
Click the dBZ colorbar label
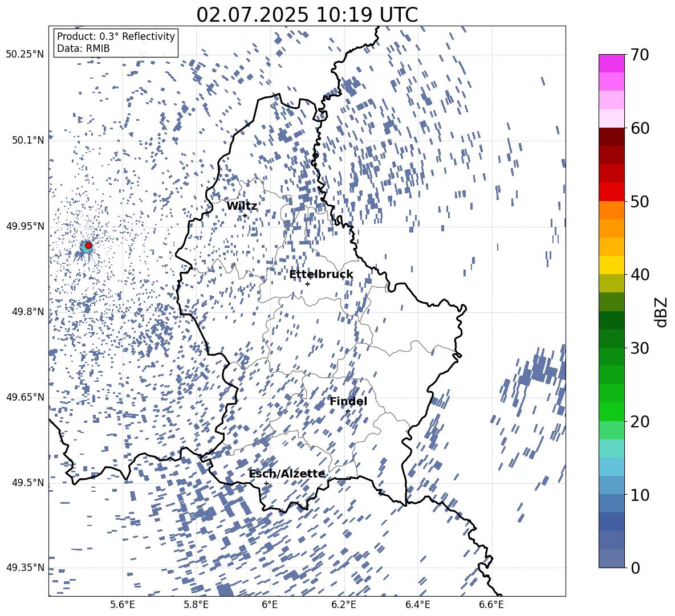click(662, 312)
